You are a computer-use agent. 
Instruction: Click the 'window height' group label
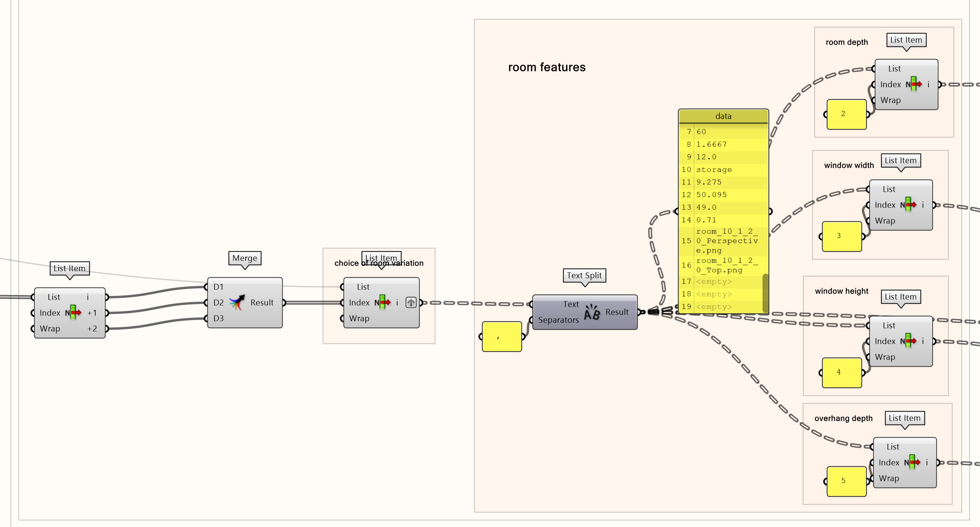(841, 291)
